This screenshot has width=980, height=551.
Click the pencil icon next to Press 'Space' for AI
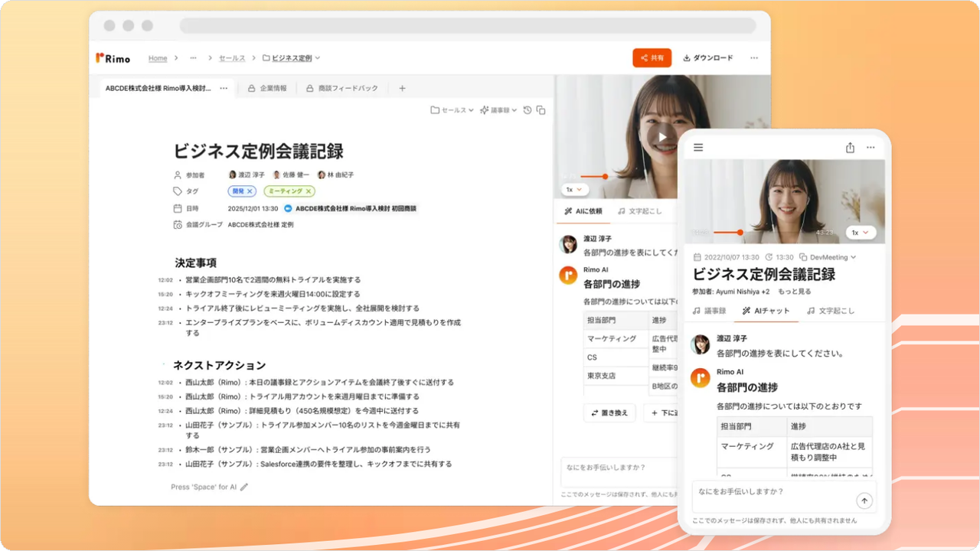(x=244, y=487)
